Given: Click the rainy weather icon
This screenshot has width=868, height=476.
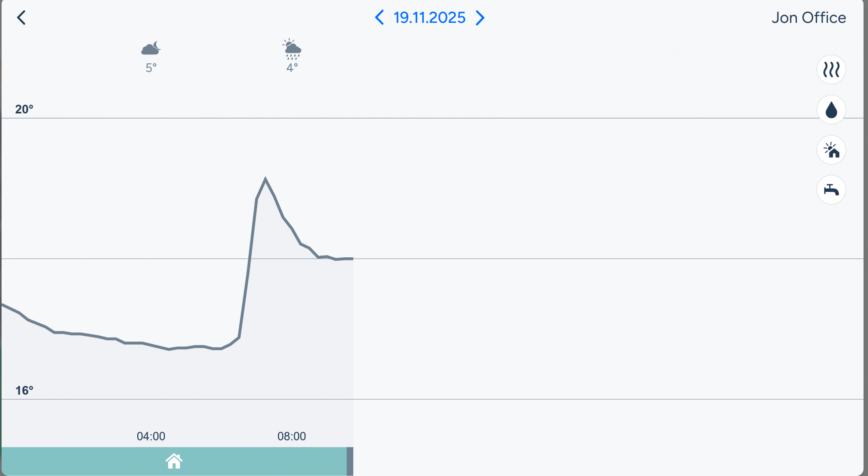Looking at the screenshot, I should coord(292,49).
